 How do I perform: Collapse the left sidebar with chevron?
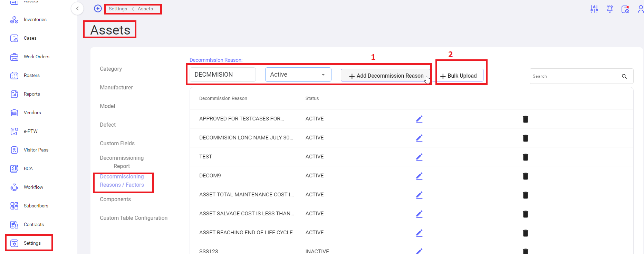(x=77, y=9)
